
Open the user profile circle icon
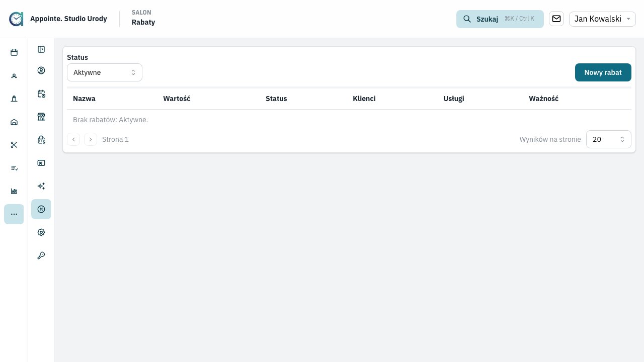point(41,70)
